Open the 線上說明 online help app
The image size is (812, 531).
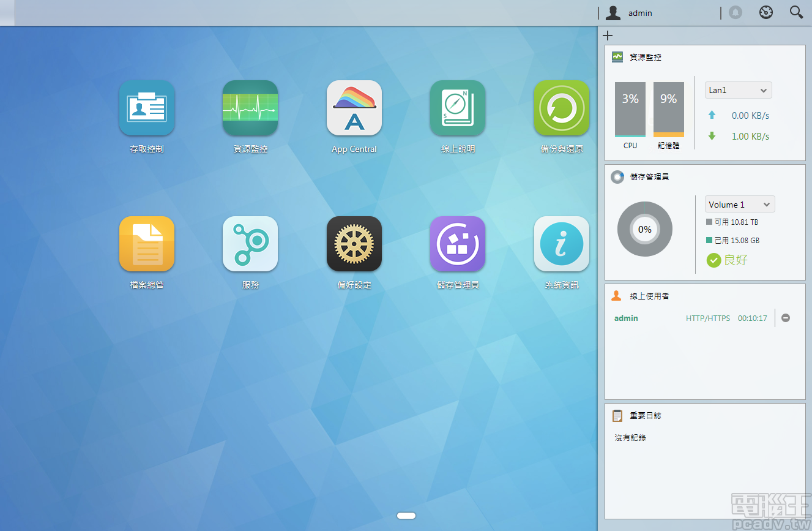tap(458, 108)
